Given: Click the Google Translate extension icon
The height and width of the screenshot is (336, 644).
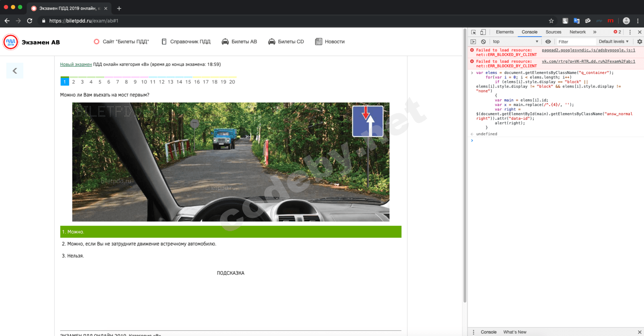Looking at the screenshot, I should pos(576,21).
